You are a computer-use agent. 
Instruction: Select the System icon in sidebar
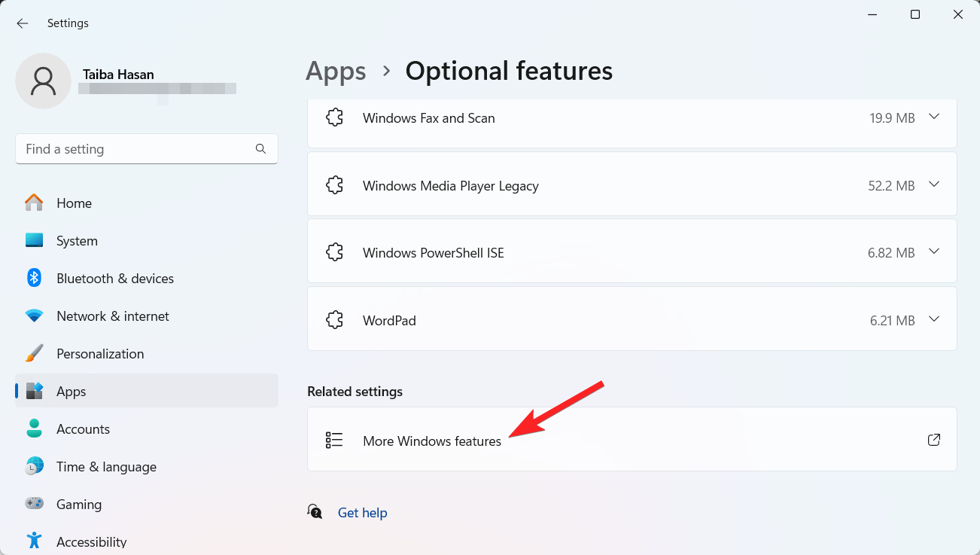[x=34, y=240]
